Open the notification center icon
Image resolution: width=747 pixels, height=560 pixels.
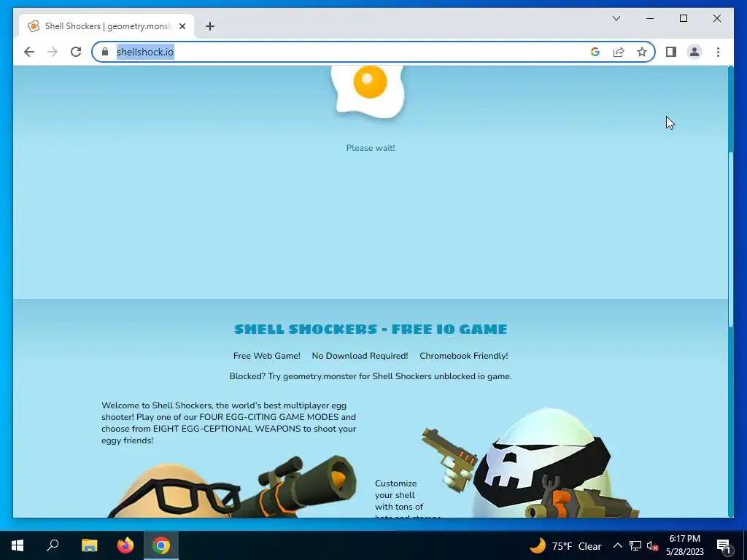click(x=724, y=545)
